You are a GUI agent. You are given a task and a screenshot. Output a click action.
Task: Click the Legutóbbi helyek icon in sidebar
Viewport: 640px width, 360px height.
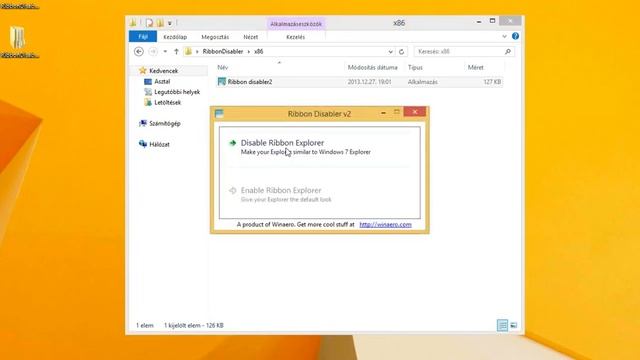148,92
